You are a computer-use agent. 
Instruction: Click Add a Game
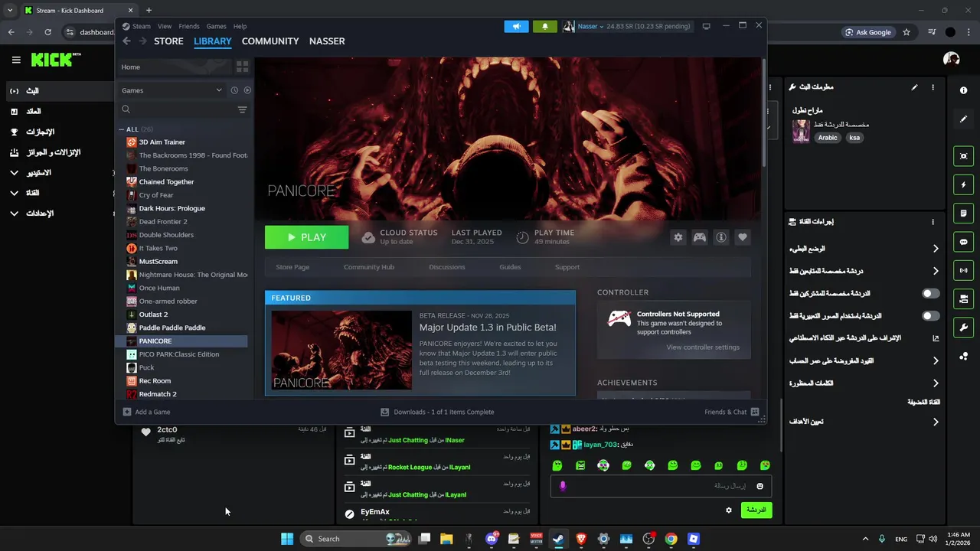click(x=146, y=412)
